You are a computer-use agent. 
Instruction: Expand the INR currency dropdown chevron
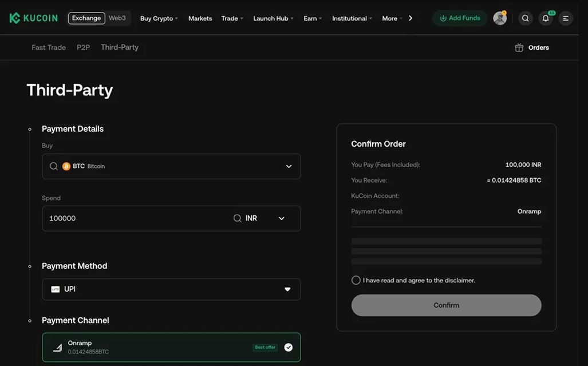click(x=282, y=218)
